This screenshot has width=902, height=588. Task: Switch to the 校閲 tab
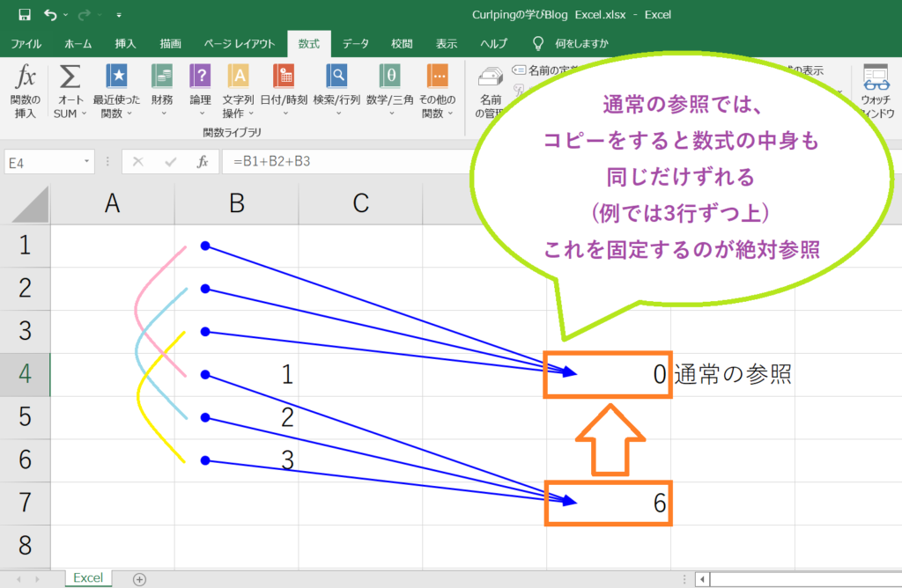402,44
